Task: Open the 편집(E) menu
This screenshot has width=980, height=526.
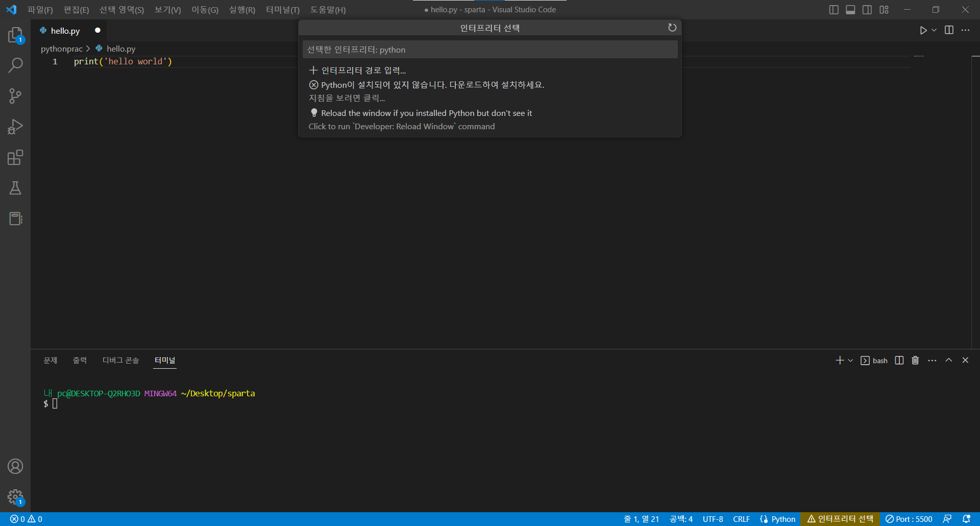Action: coord(77,10)
